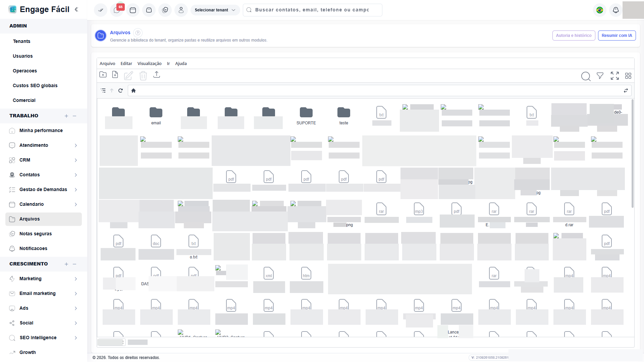Expand Atendimento sidebar section

pos(44,145)
